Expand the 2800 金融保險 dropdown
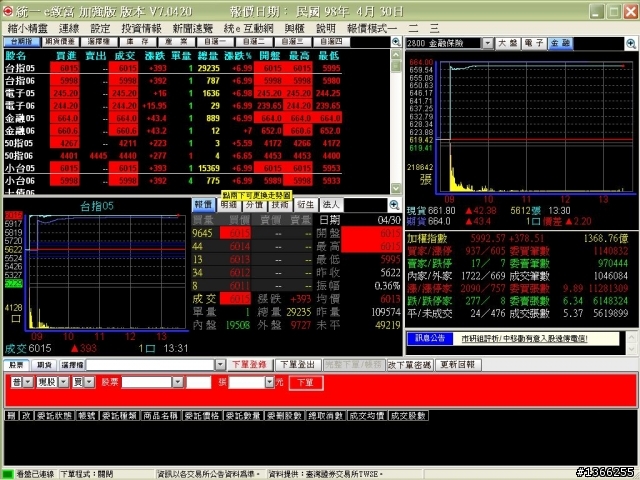Viewport: 640px width, 480px height. pos(488,43)
